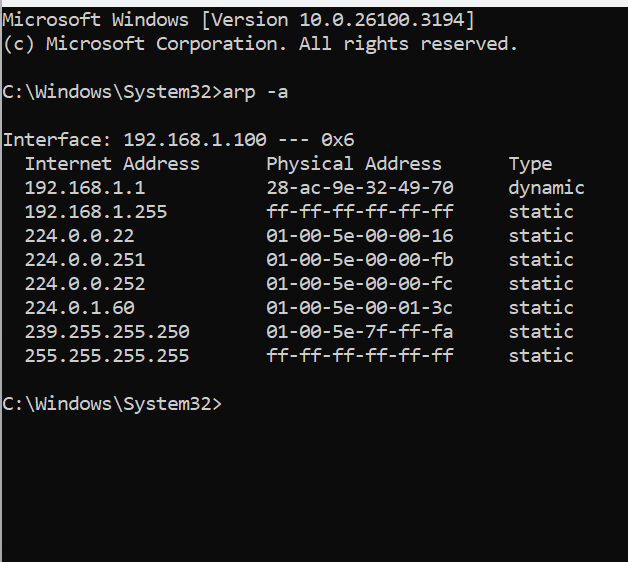Click the 'dynamic' type entry

[x=546, y=188]
